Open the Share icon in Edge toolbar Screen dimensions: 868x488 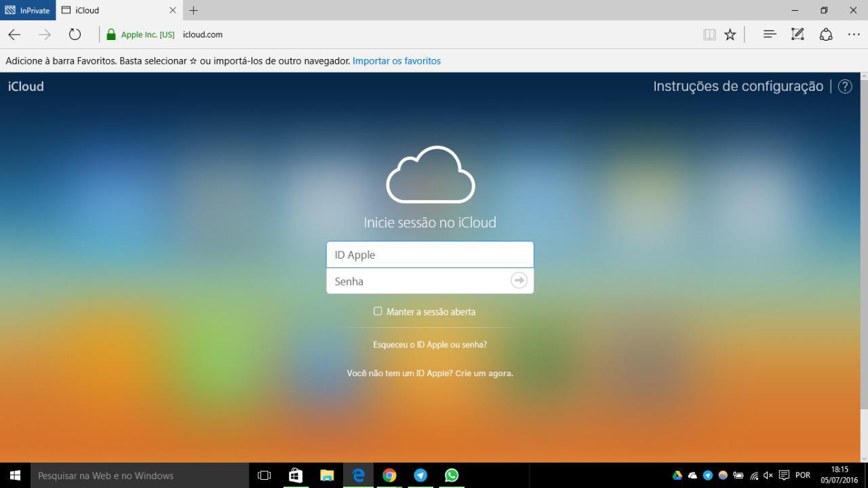(x=826, y=34)
